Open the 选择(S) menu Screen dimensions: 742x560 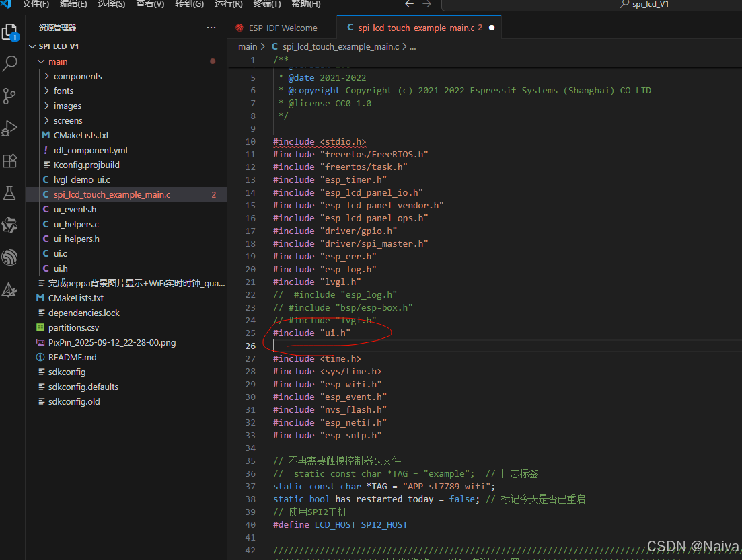pyautogui.click(x=112, y=4)
